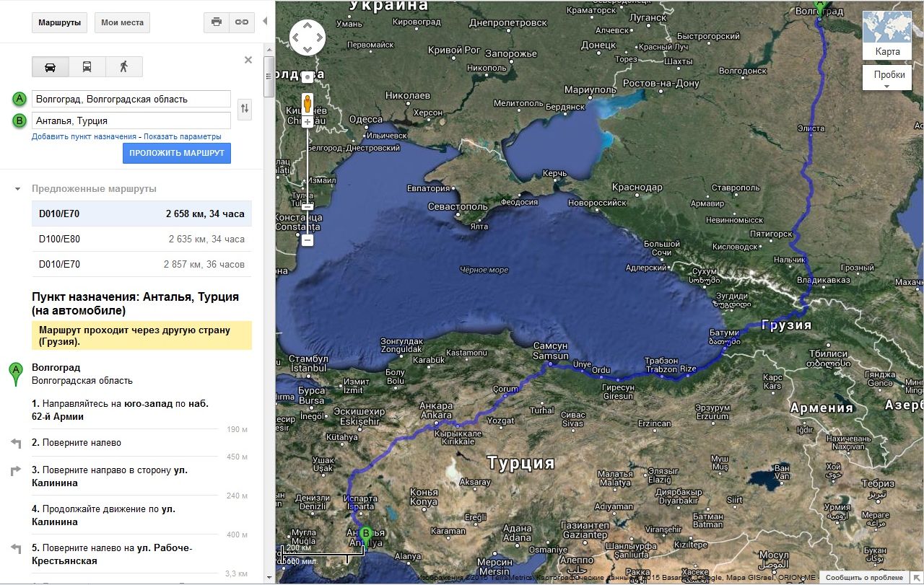Select the public transit mode
Viewport: 924px width, 585px height.
point(87,67)
